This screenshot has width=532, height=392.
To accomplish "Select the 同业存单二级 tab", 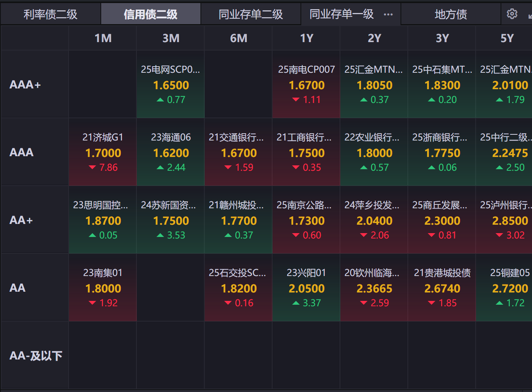I will [x=251, y=15].
